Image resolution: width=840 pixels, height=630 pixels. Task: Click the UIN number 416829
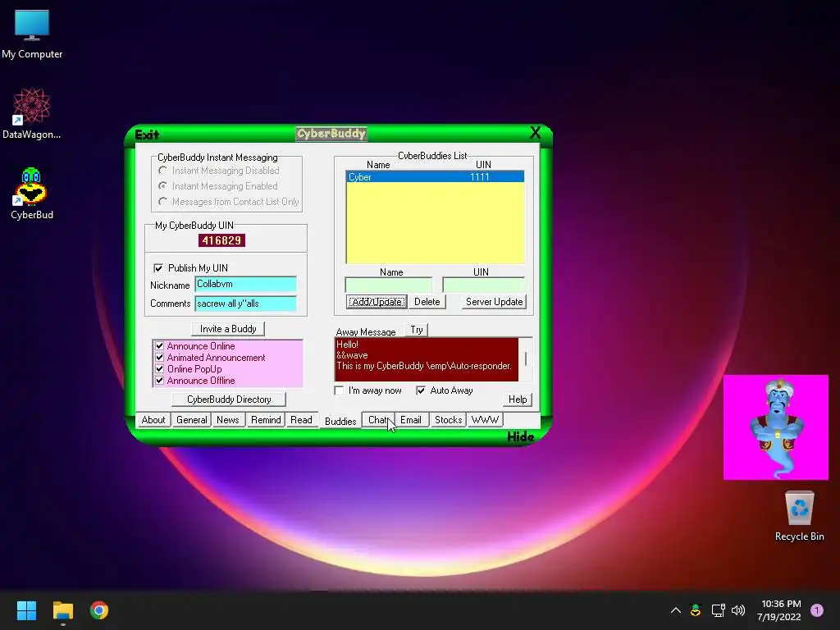tap(221, 240)
